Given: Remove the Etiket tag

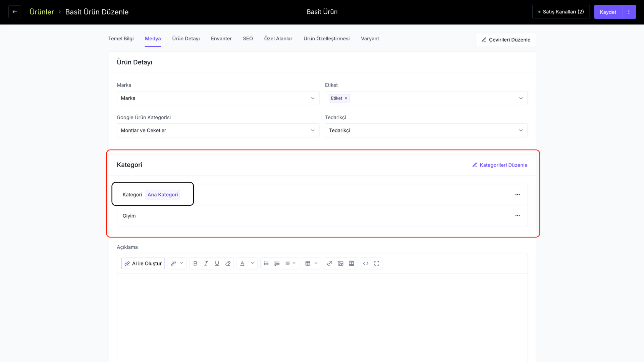Looking at the screenshot, I should (346, 98).
